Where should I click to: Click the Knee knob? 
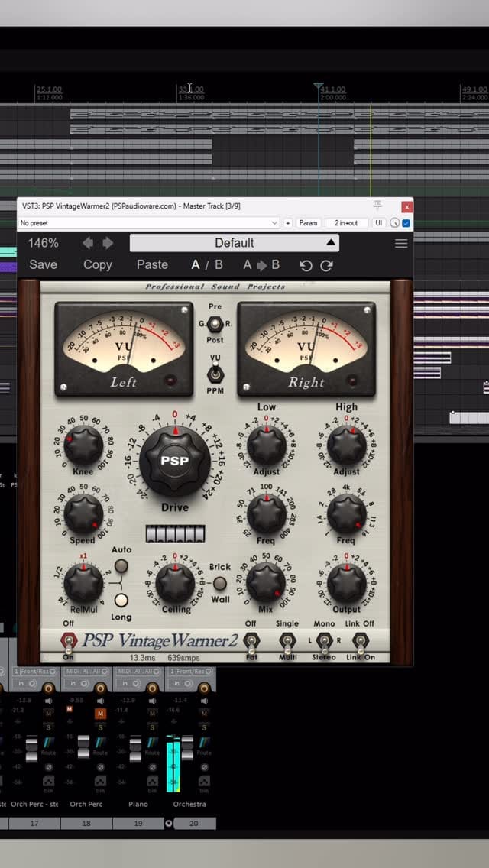click(x=83, y=446)
